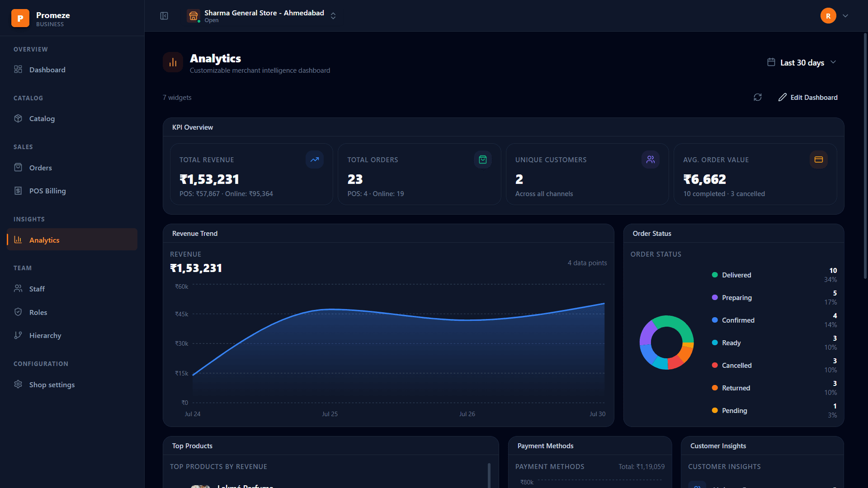This screenshot has height=488, width=868.
Task: Click the Edit Dashboard button
Action: tap(808, 97)
